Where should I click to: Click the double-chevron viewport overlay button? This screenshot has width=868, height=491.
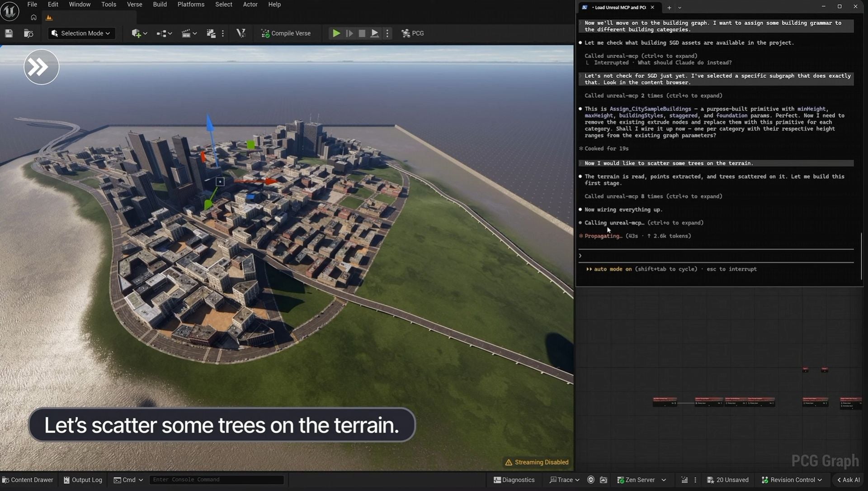pyautogui.click(x=41, y=67)
